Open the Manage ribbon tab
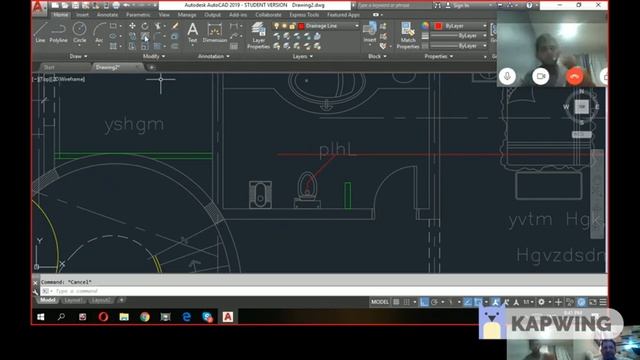 click(187, 15)
